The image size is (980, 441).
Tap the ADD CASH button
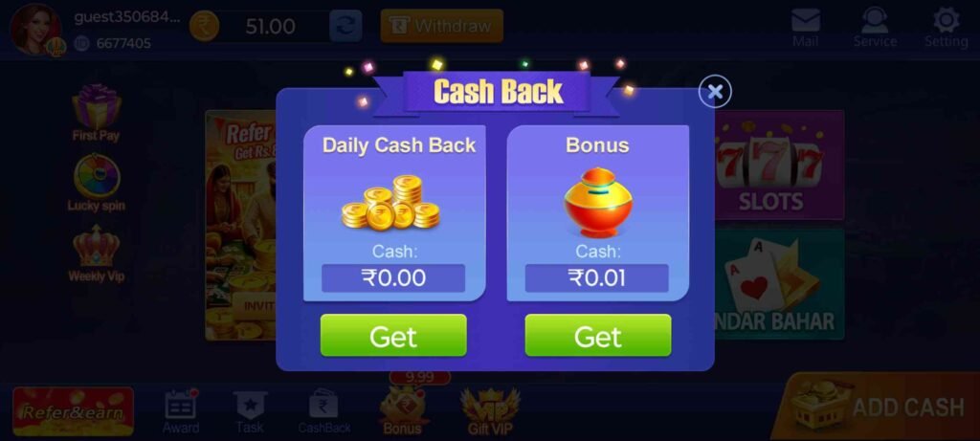click(x=875, y=408)
